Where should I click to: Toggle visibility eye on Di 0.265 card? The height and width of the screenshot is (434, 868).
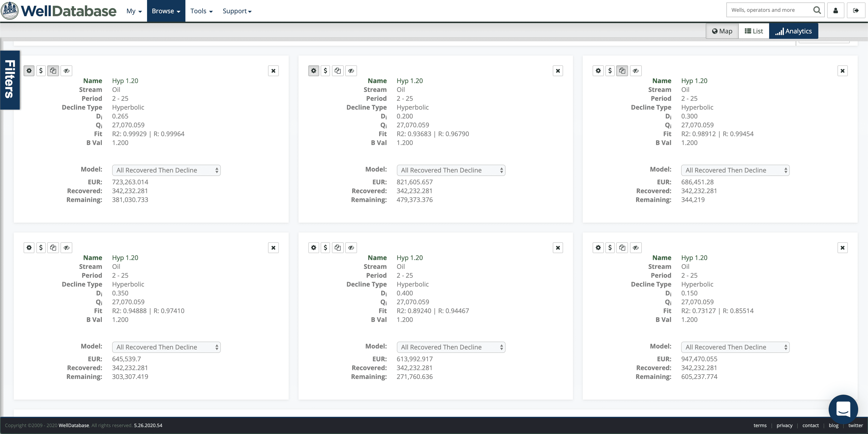coord(66,71)
